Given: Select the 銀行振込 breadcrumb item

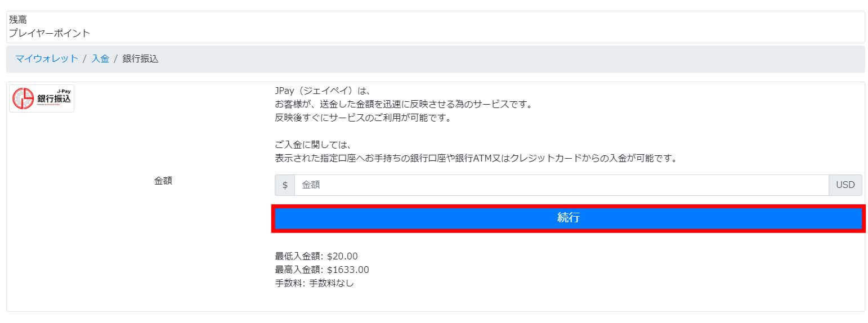Looking at the screenshot, I should coord(140,59).
